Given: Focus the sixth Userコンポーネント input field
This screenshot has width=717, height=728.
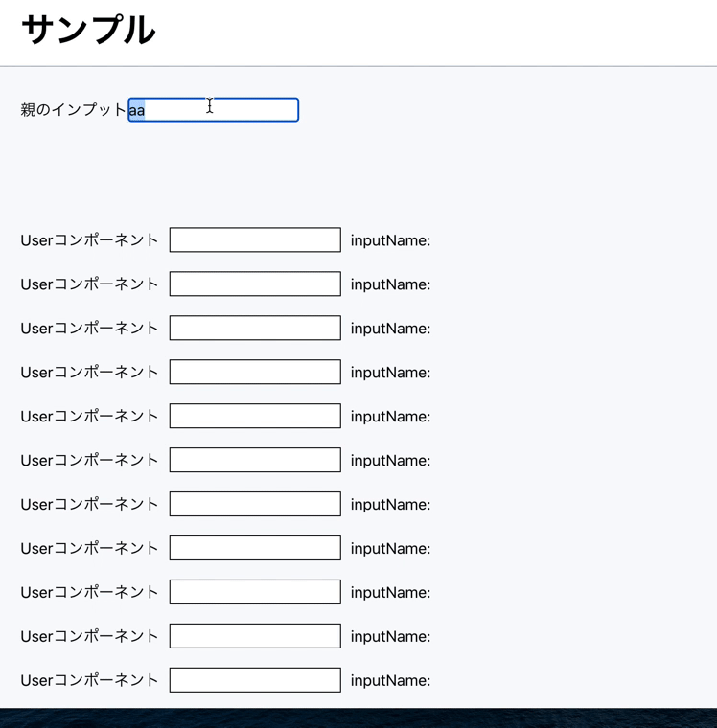Looking at the screenshot, I should point(255,460).
